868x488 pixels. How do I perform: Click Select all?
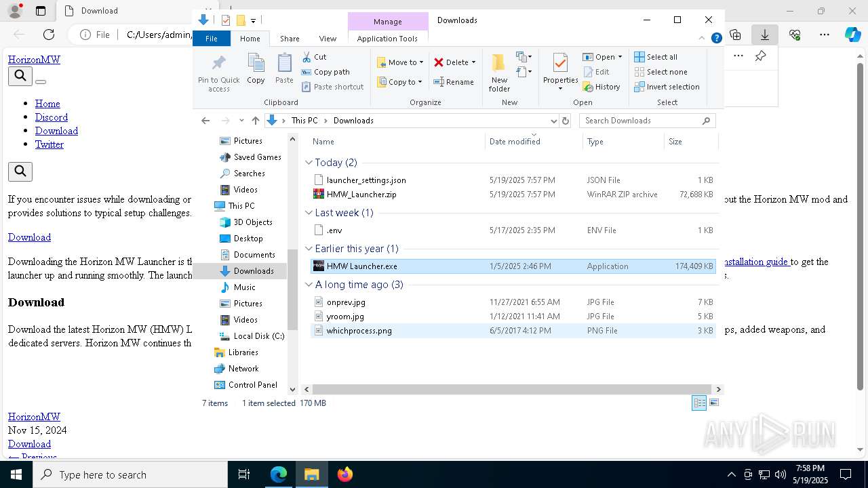[656, 57]
